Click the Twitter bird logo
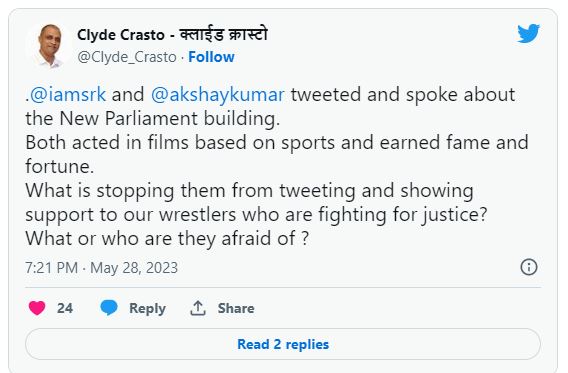Viewport: 568px width, 373px height. 528,33
